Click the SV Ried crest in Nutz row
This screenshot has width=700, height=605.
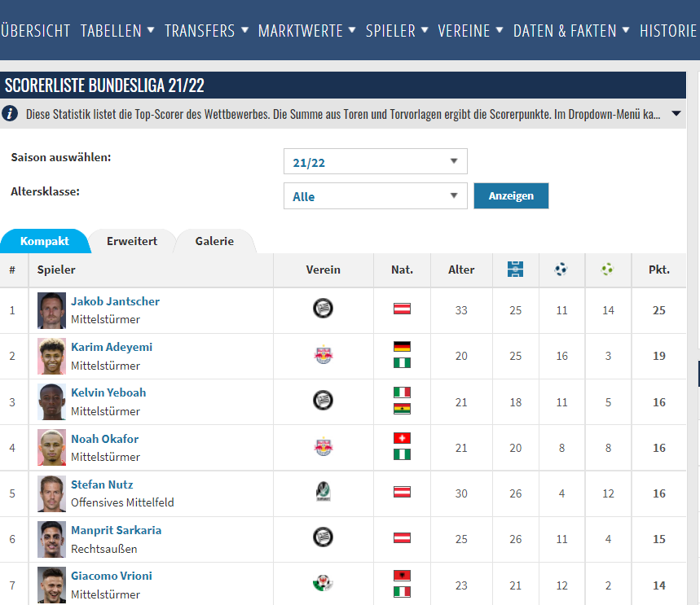tap(323, 492)
